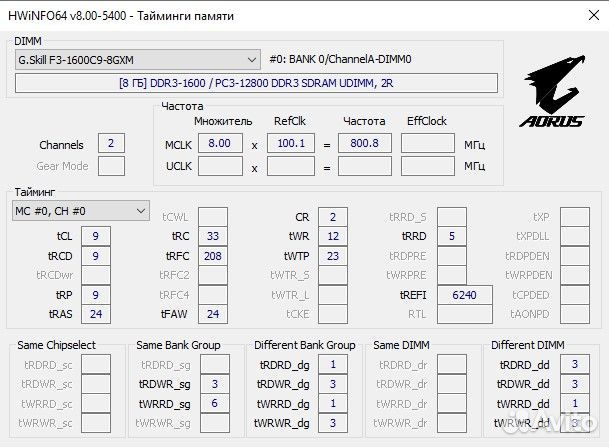Click the tRDRD_dd value 3
Screen dimensions: 609x447
click(x=575, y=365)
